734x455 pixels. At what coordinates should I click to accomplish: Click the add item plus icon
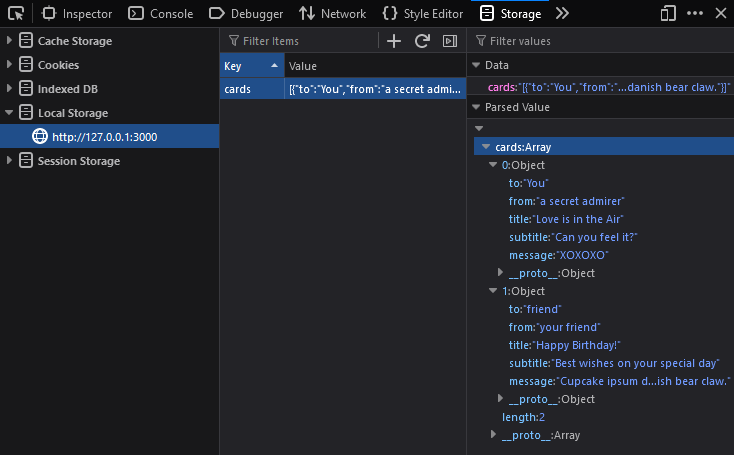[394, 41]
